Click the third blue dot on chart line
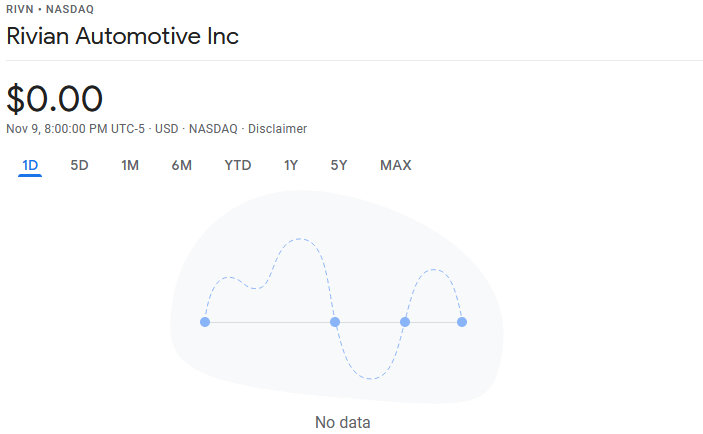This screenshot has height=434, width=703. (x=405, y=322)
